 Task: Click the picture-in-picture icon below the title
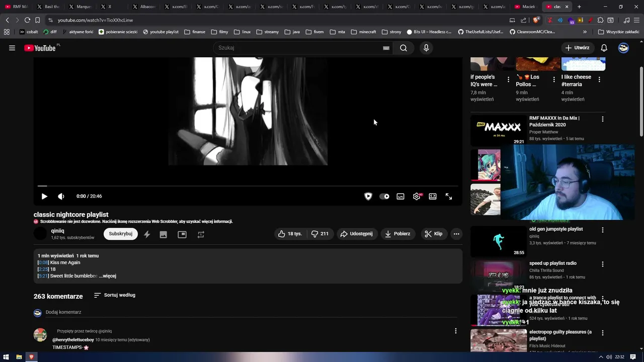point(182,234)
